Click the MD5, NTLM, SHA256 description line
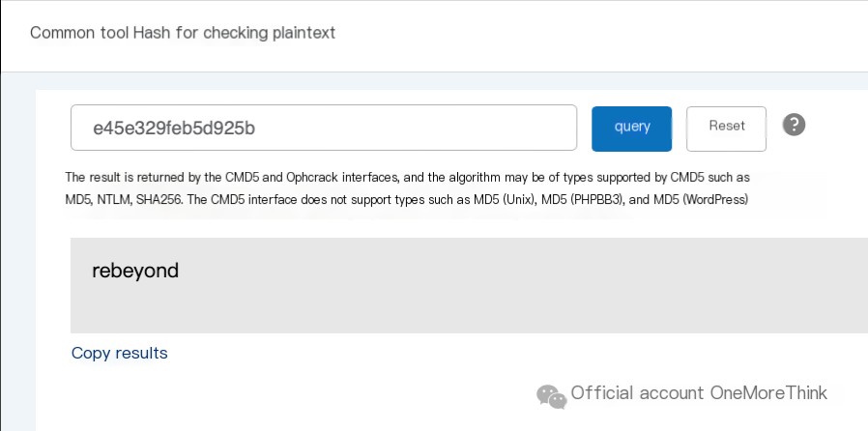Screen dimensions: 868x431 click(x=407, y=199)
